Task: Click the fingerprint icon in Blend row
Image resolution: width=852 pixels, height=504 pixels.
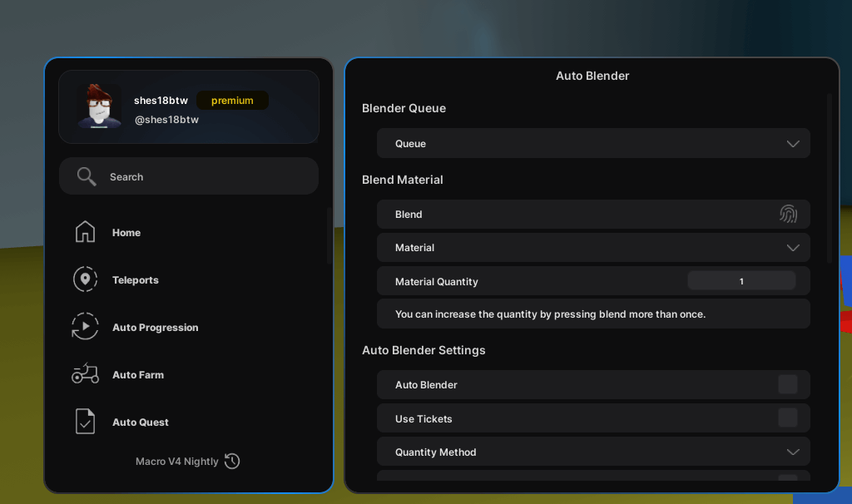Action: click(789, 214)
